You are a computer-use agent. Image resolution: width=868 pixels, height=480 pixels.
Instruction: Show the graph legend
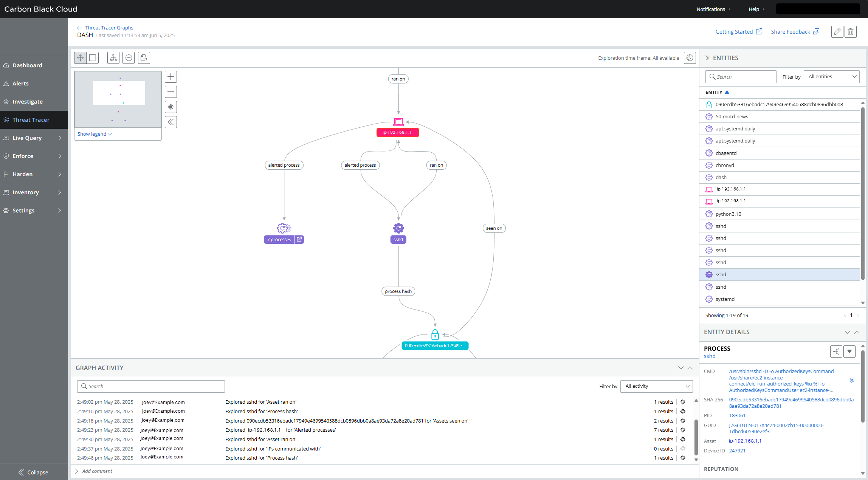[x=95, y=134]
